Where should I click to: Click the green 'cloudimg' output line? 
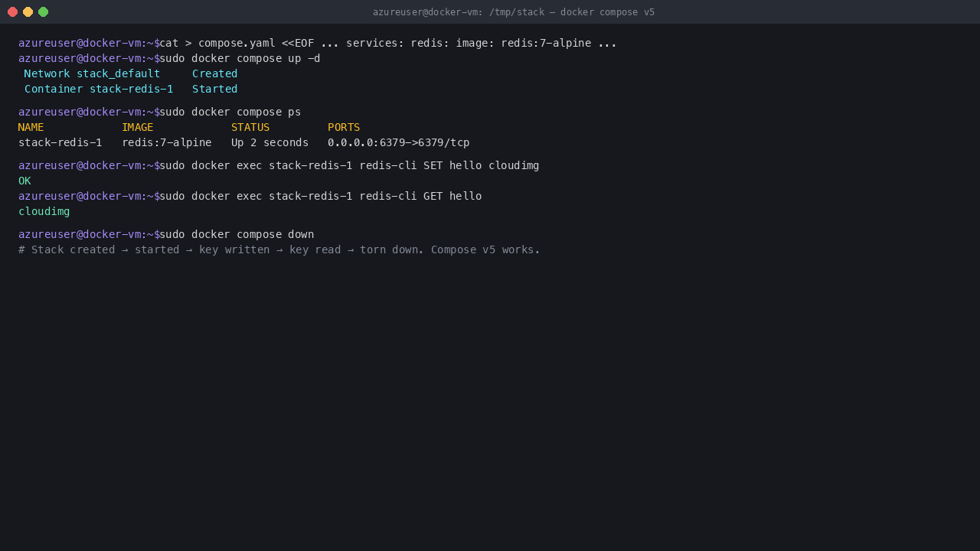pyautogui.click(x=44, y=211)
